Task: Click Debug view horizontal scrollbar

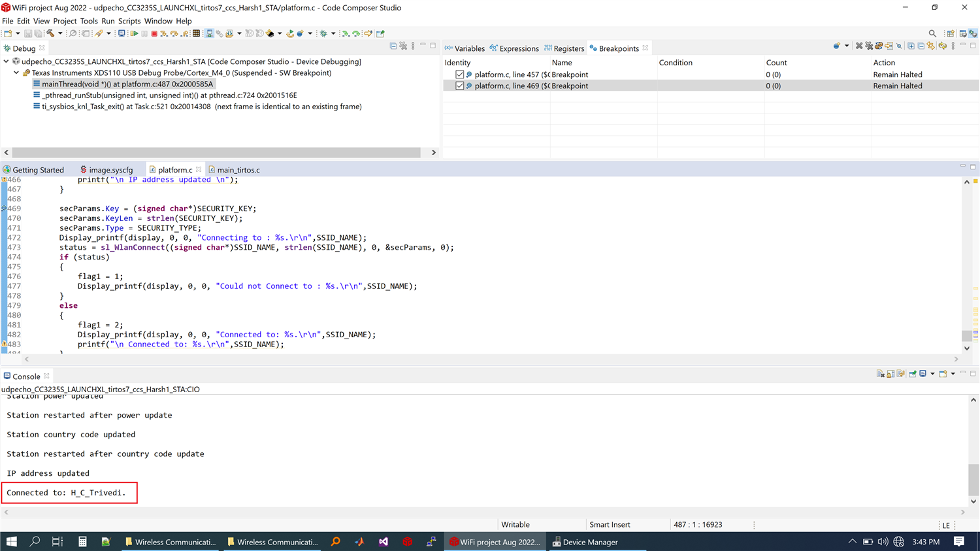Action: pos(216,152)
